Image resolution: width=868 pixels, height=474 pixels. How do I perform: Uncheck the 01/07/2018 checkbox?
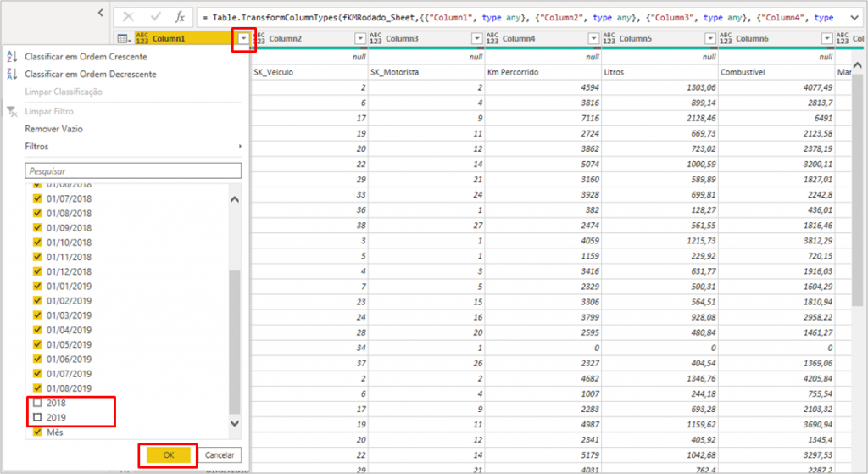[x=37, y=198]
